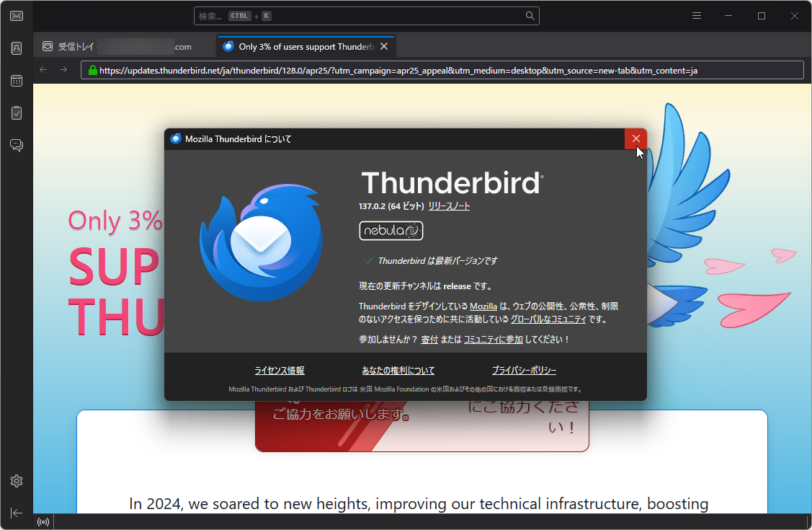
Task: Open the Mail space in the sidebar
Action: (x=16, y=15)
